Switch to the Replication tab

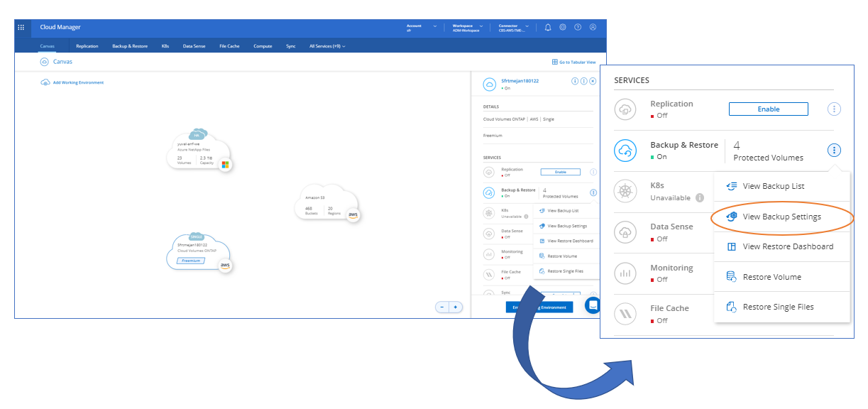click(x=87, y=45)
